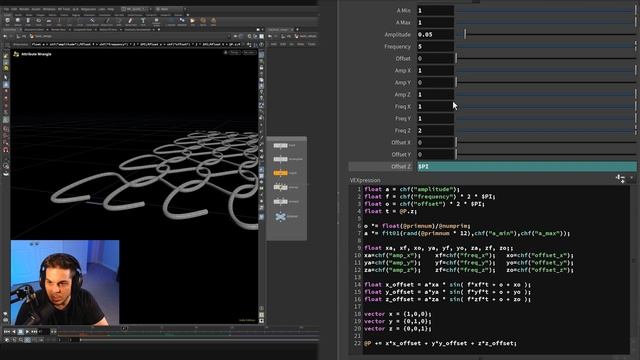Click the VEXpression label
This screenshot has height=360, width=640.
[365, 180]
